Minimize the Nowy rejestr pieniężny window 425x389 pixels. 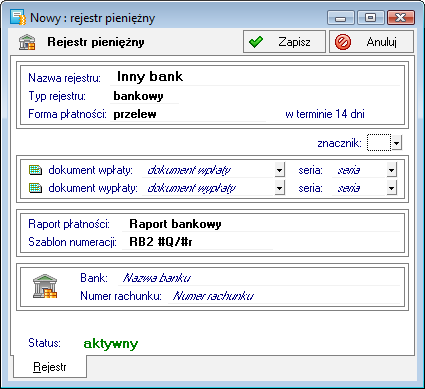coord(341,18)
